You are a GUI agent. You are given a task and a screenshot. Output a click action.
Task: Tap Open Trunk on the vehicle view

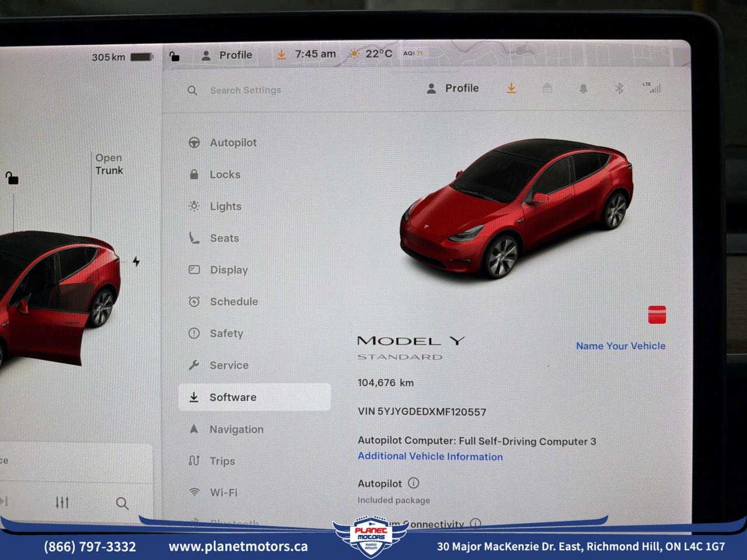(x=109, y=164)
